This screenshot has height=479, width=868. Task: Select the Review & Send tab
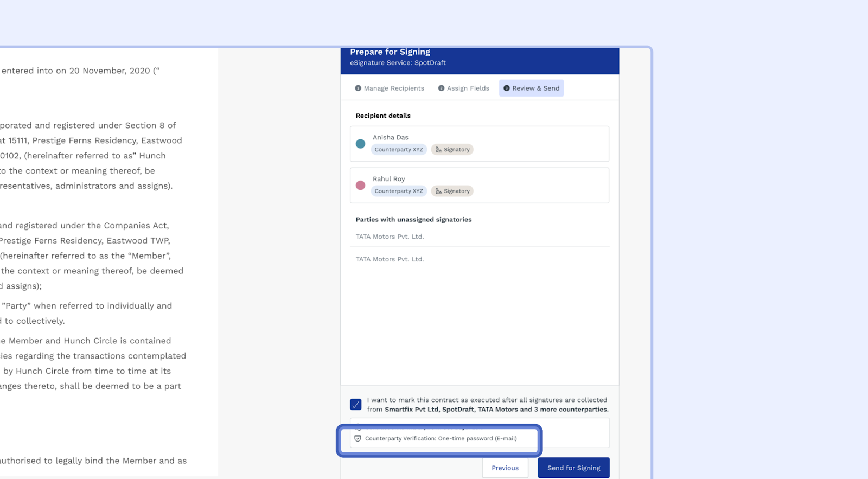[531, 88]
